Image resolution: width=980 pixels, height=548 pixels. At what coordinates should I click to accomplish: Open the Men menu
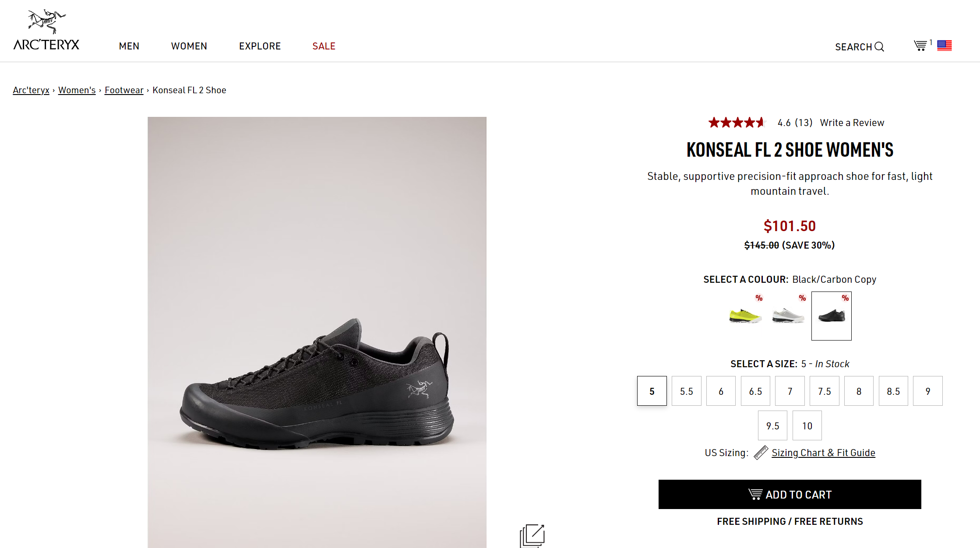click(x=129, y=46)
